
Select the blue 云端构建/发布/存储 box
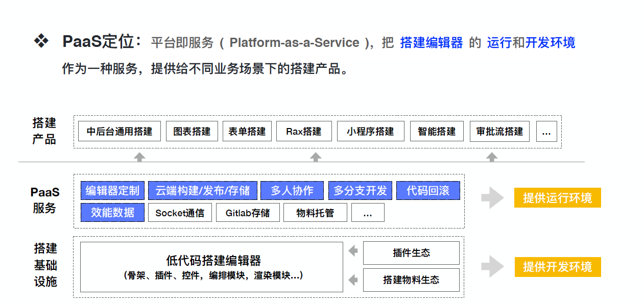203,191
